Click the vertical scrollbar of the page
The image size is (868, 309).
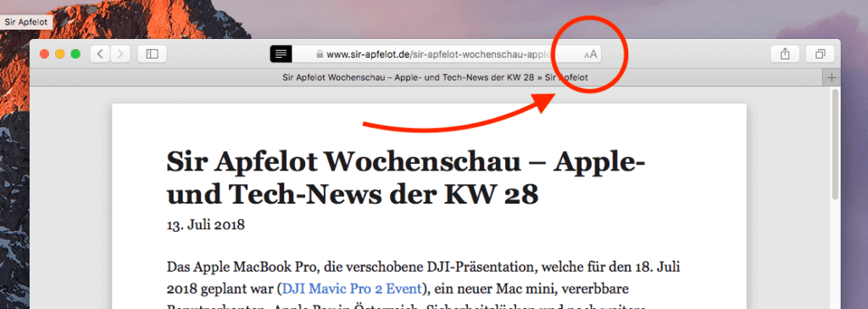click(x=835, y=144)
